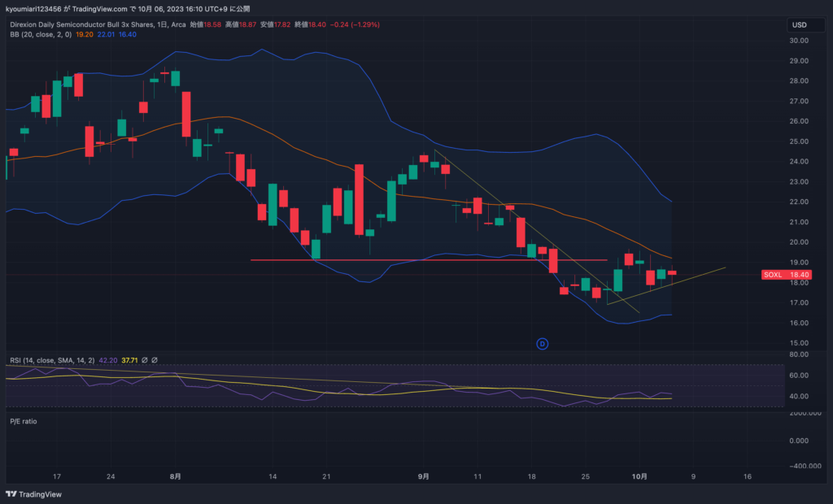
Task: Click the blue D dividend marker
Action: [x=542, y=344]
